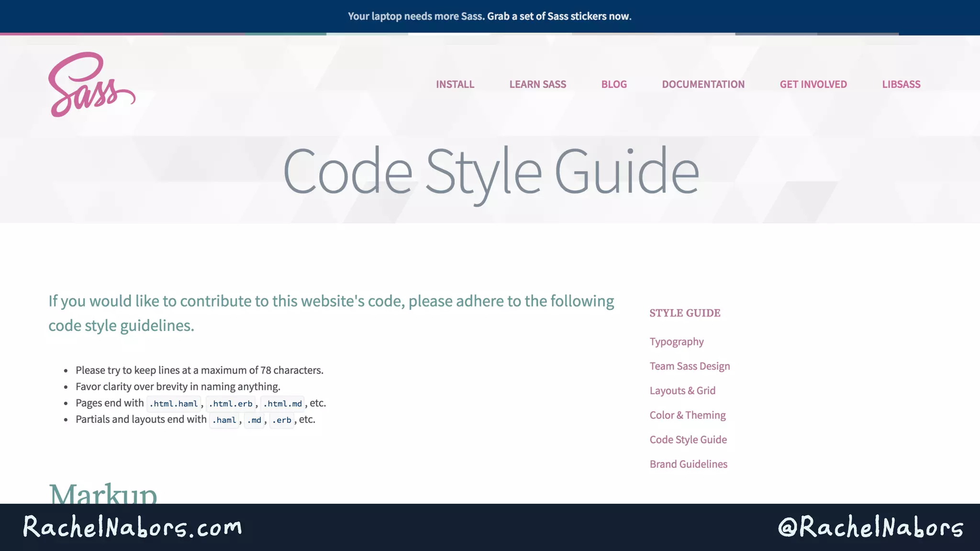Open the Typography style guide link
The height and width of the screenshot is (551, 980).
676,342
